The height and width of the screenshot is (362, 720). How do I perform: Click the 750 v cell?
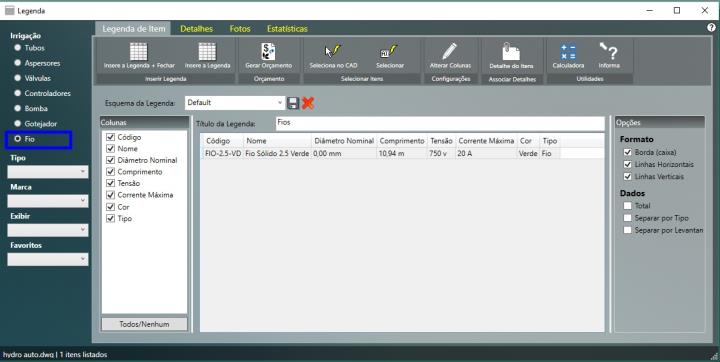[442, 153]
